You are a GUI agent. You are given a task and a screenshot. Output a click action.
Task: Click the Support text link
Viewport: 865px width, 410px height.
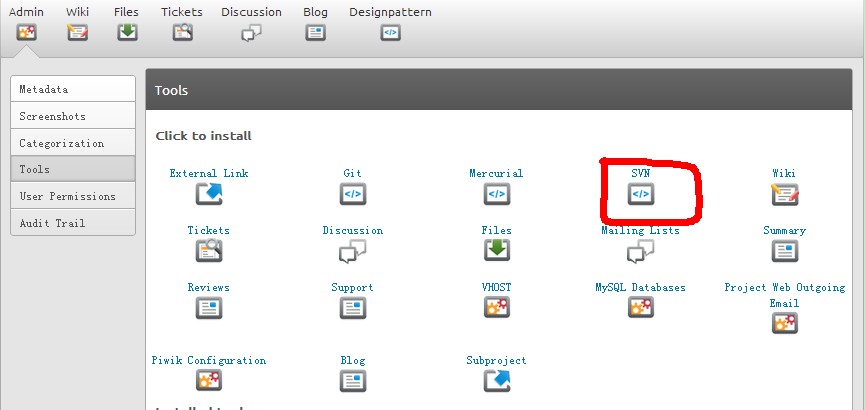pyautogui.click(x=353, y=287)
